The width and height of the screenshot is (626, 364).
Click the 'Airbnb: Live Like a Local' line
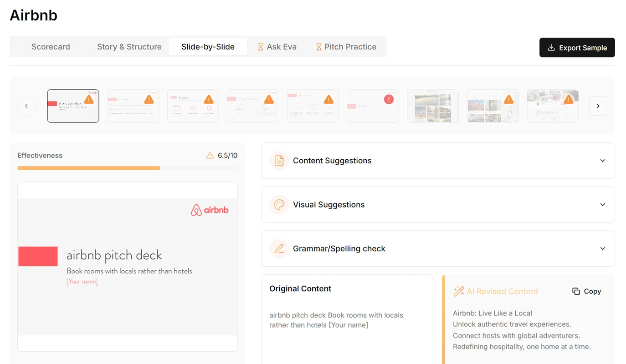coord(493,313)
